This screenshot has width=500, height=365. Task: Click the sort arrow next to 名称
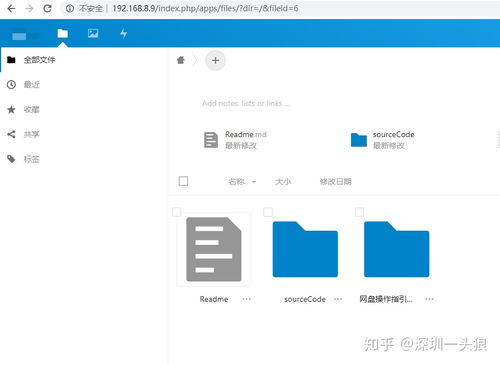[x=254, y=182]
